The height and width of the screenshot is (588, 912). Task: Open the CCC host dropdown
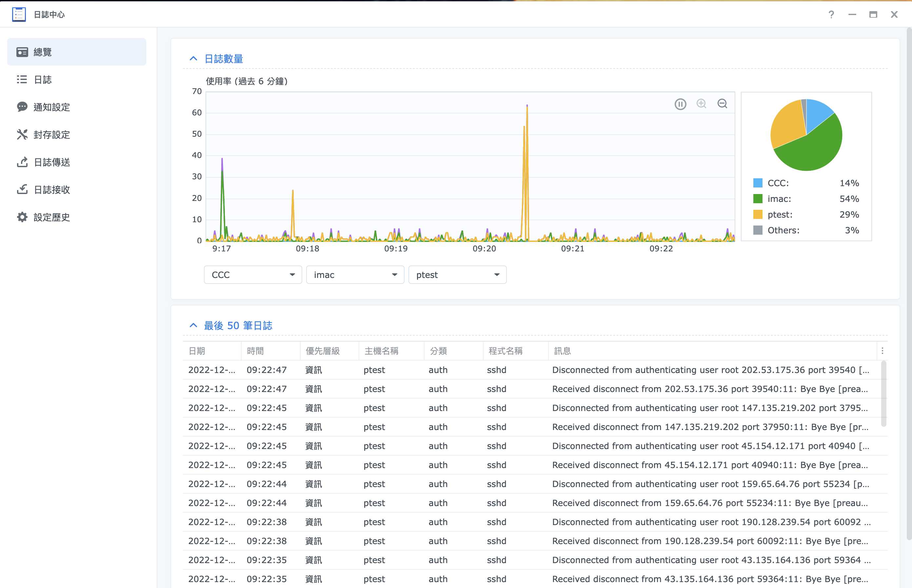(253, 275)
